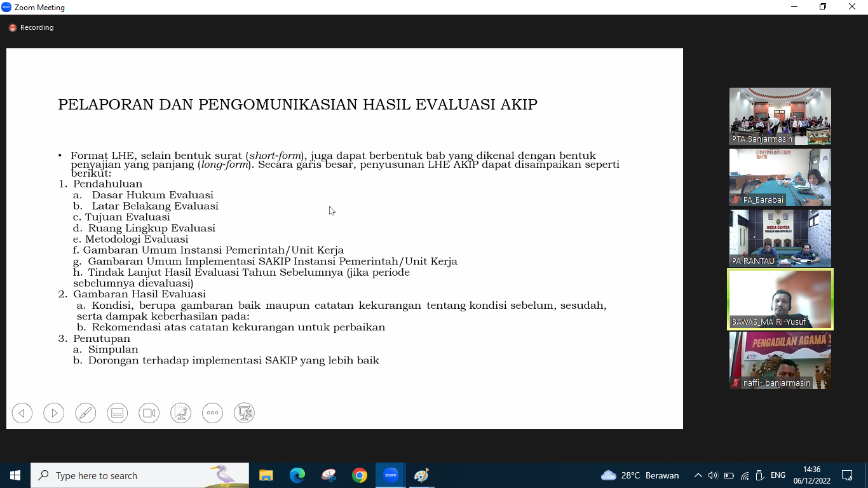
Task: Toggle subtitles icon in slideshow toolbar
Action: pyautogui.click(x=118, y=413)
